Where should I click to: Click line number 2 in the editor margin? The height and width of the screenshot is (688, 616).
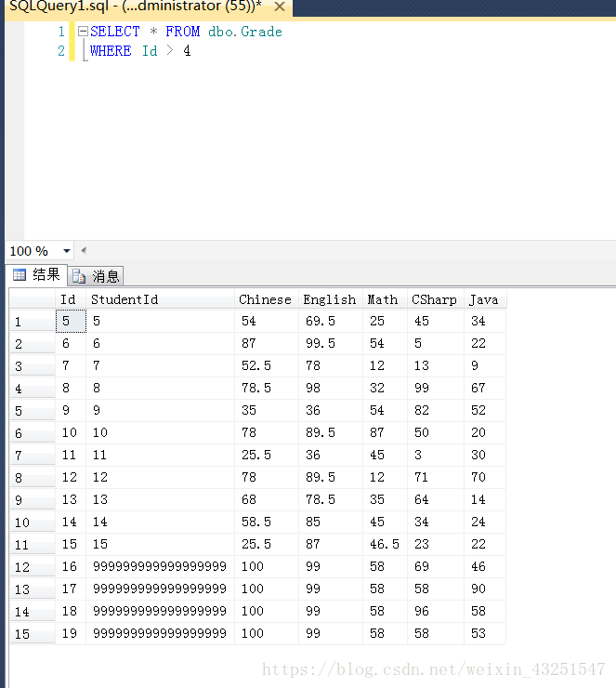point(61,51)
